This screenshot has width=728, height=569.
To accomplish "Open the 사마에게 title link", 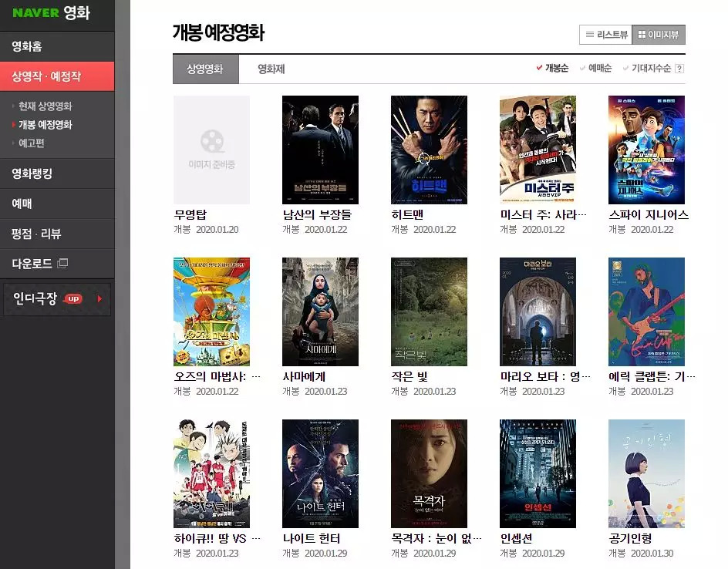I will point(304,377).
